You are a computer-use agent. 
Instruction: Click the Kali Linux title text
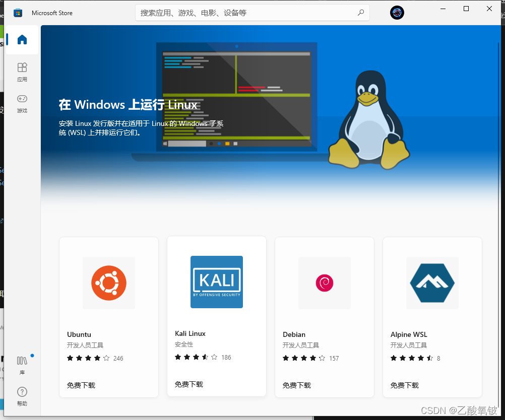point(190,333)
